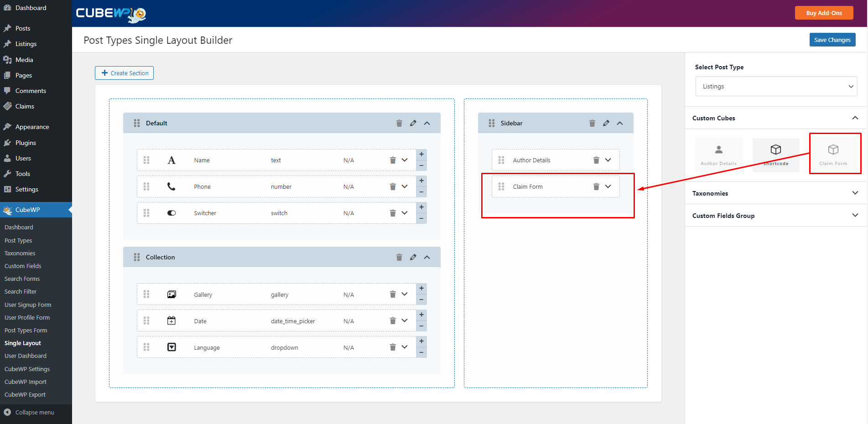Viewport: 868px width, 424px height.
Task: Click plus stepper on Phone row
Action: coord(421,181)
